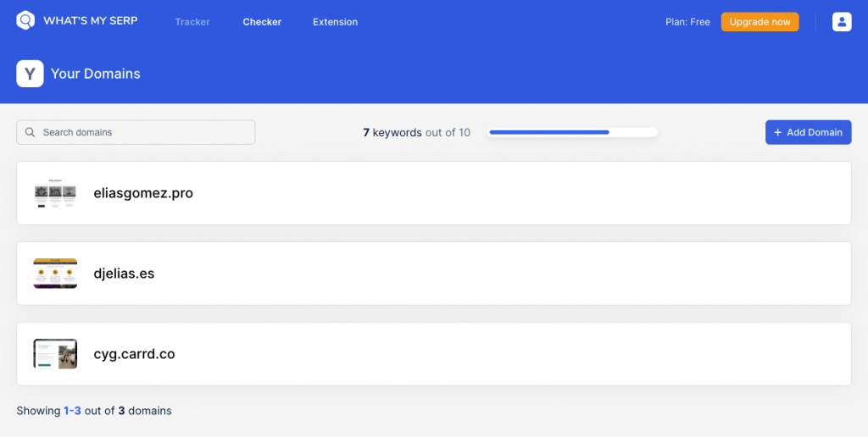868x437 pixels.
Task: Click the Plan: Free label
Action: pyautogui.click(x=687, y=22)
